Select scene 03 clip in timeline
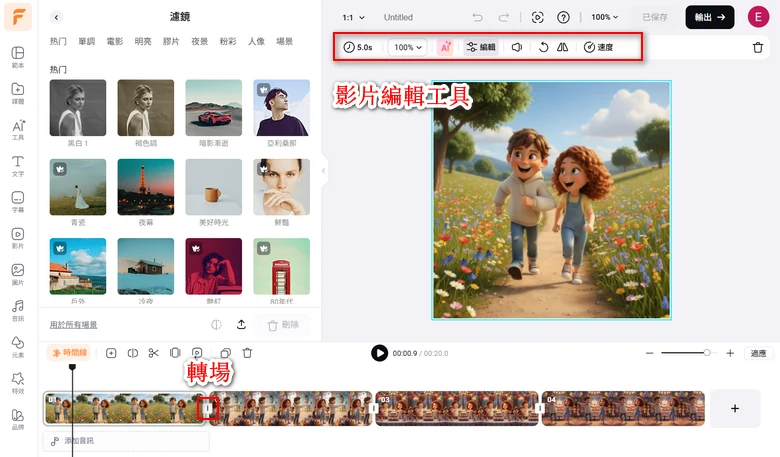 (x=457, y=408)
